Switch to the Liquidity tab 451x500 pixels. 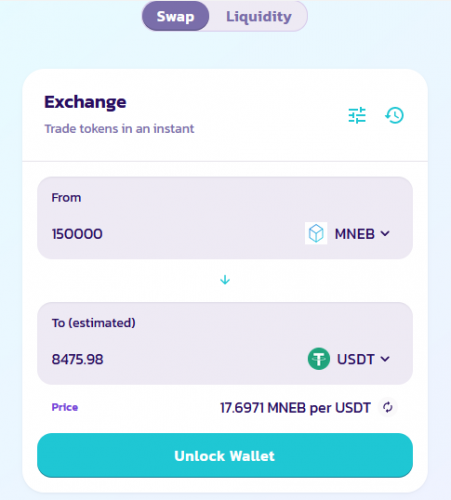(x=259, y=16)
